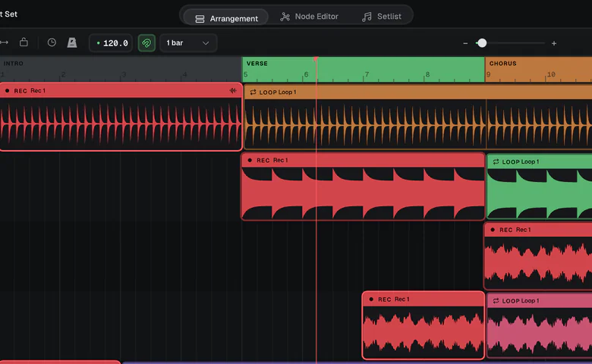This screenshot has width=592, height=364.
Task: Open the 1 bar quantize dropdown
Action: click(188, 43)
